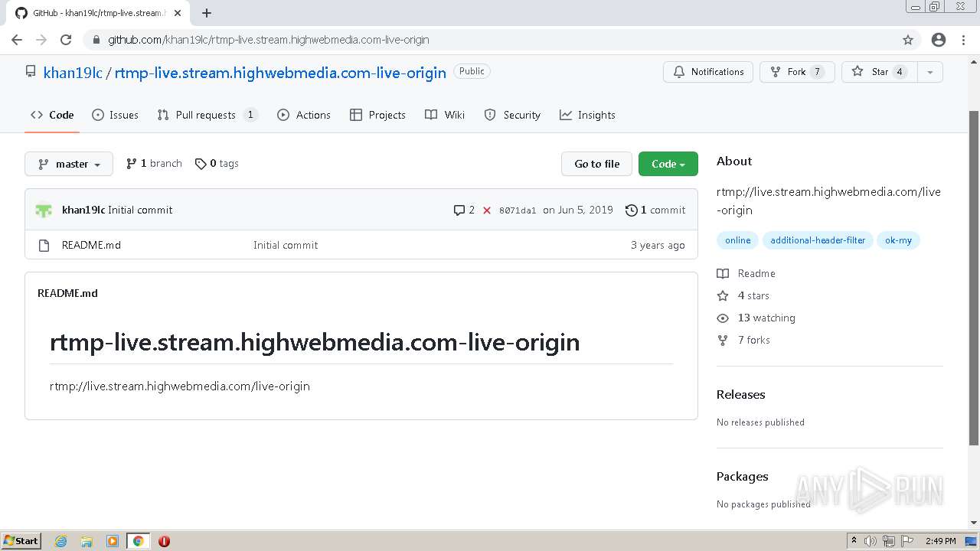Click khan19lc author name in commit row
The image size is (980, 551).
[x=83, y=210]
